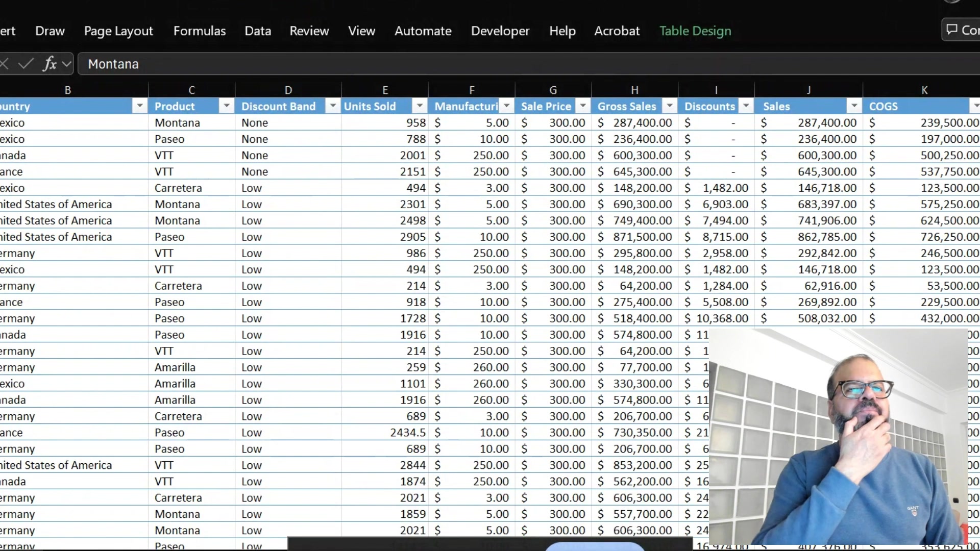This screenshot has height=551, width=980.
Task: Open the Discounts column filter dropdown
Action: point(746,106)
